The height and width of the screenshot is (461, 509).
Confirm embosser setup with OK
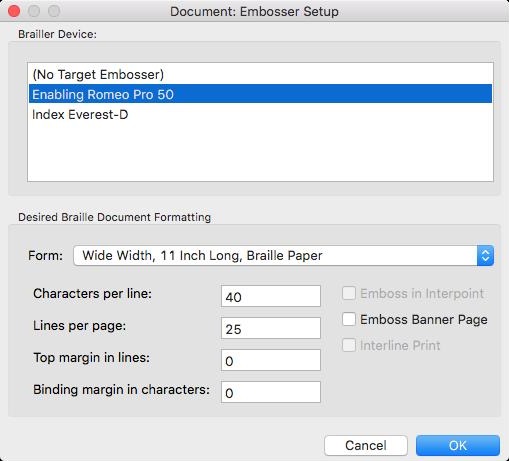click(458, 445)
